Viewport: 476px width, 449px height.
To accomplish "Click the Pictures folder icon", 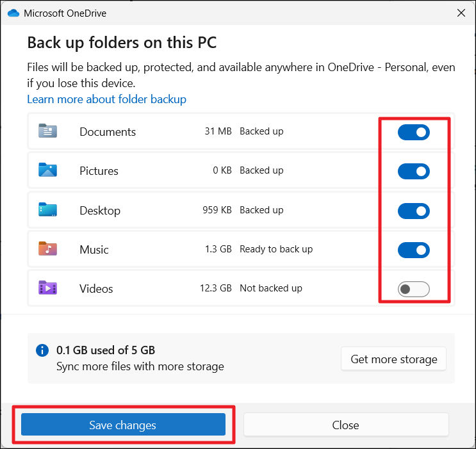I will [47, 170].
